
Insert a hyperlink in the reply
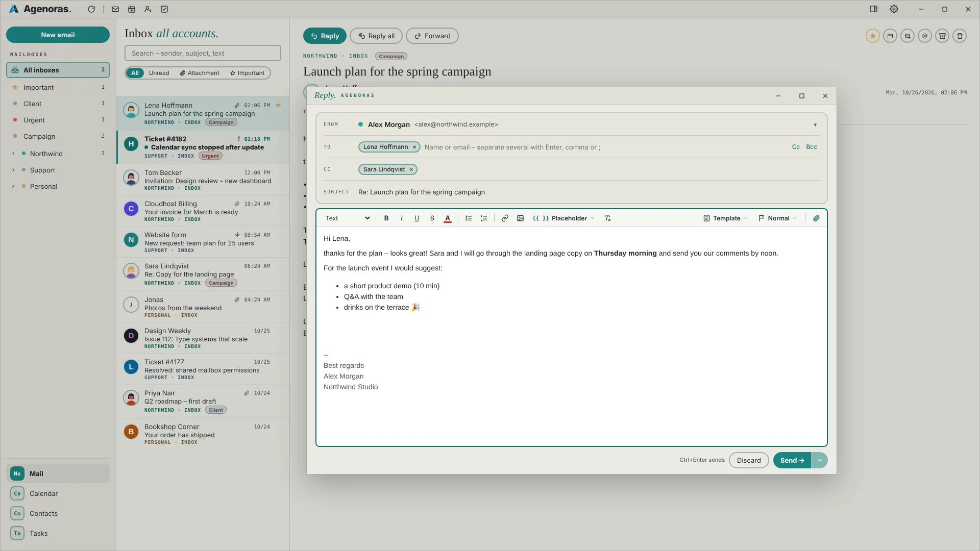[x=505, y=218]
